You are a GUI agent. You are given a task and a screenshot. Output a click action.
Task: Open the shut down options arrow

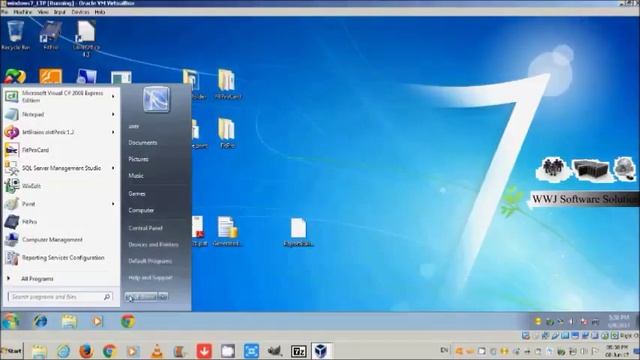pyautogui.click(x=163, y=297)
